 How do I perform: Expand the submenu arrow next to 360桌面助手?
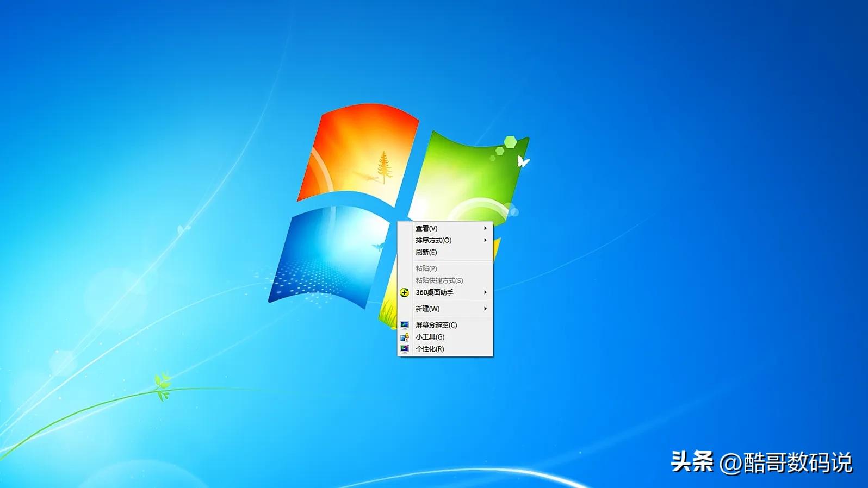[x=485, y=292]
